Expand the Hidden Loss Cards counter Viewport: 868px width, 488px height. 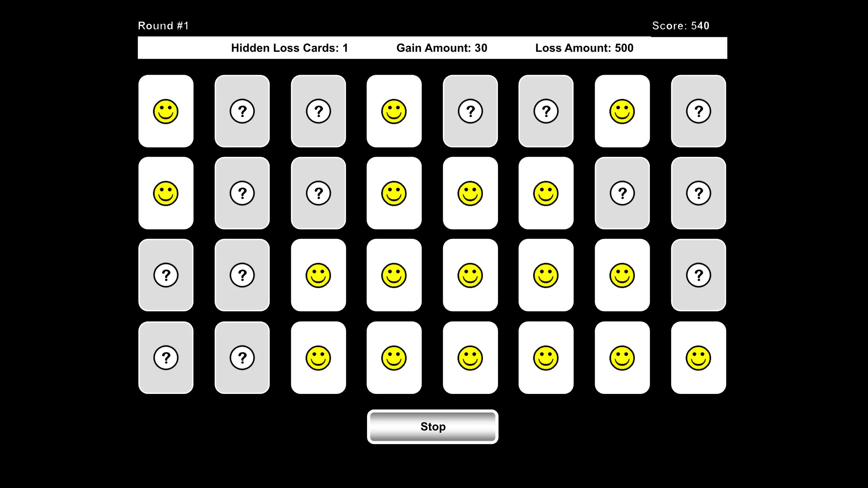point(290,48)
